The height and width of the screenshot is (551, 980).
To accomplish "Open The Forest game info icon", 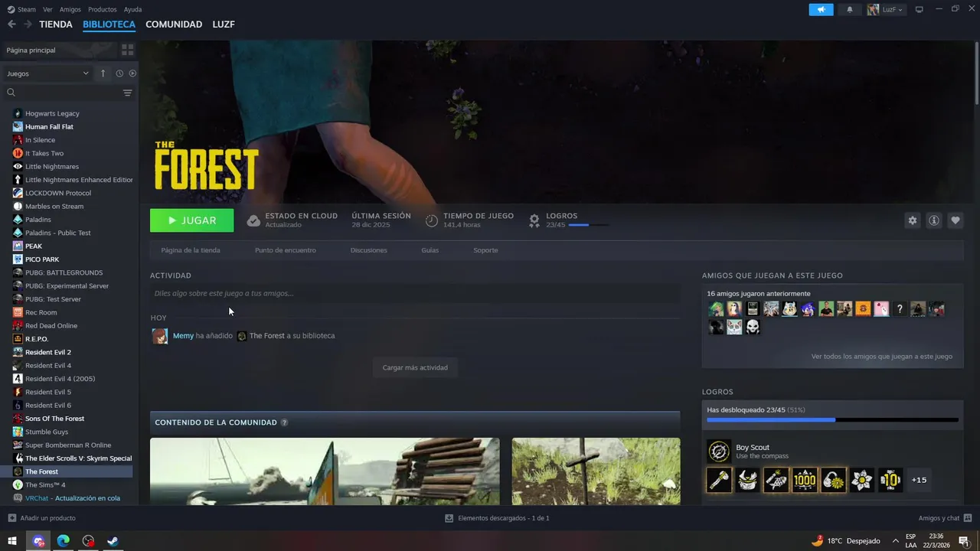I will point(934,220).
